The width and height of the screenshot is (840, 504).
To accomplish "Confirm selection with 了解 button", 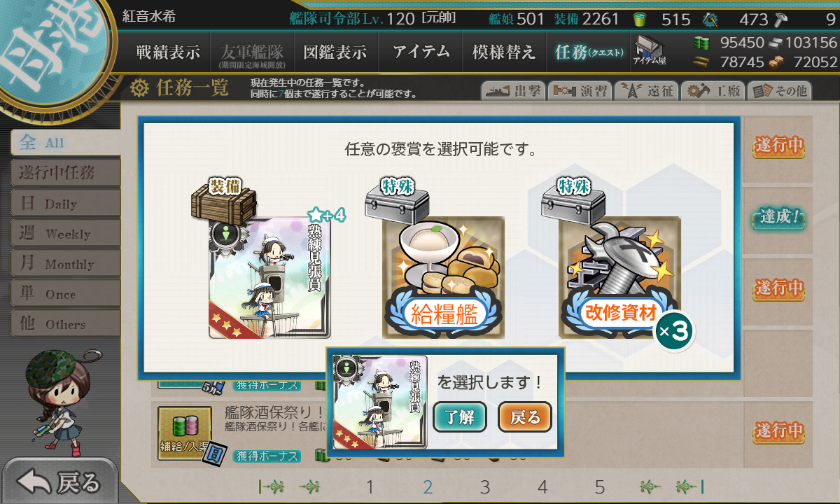I will pyautogui.click(x=460, y=418).
